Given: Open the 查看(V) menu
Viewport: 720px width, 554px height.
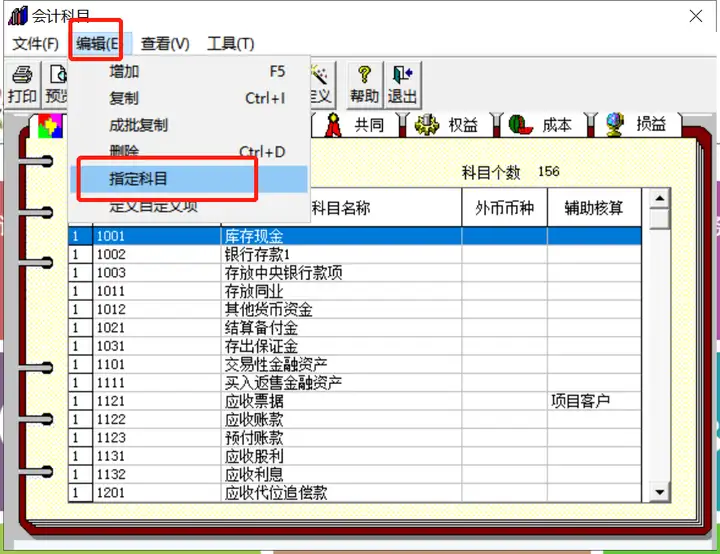Looking at the screenshot, I should point(165,44).
